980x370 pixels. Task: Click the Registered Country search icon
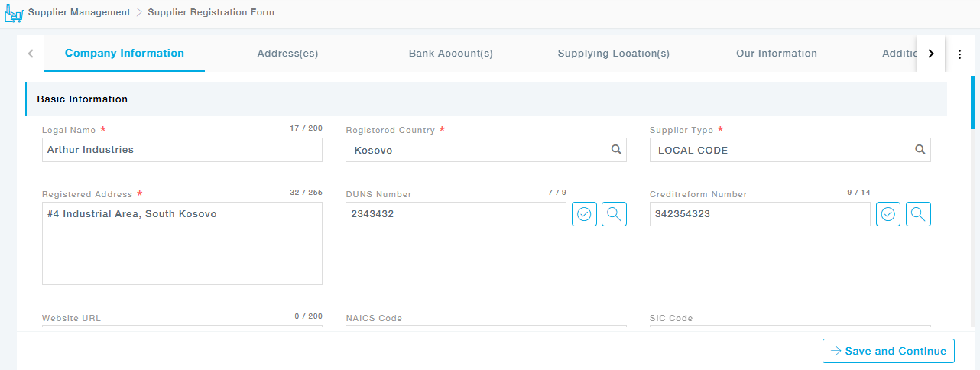[616, 150]
